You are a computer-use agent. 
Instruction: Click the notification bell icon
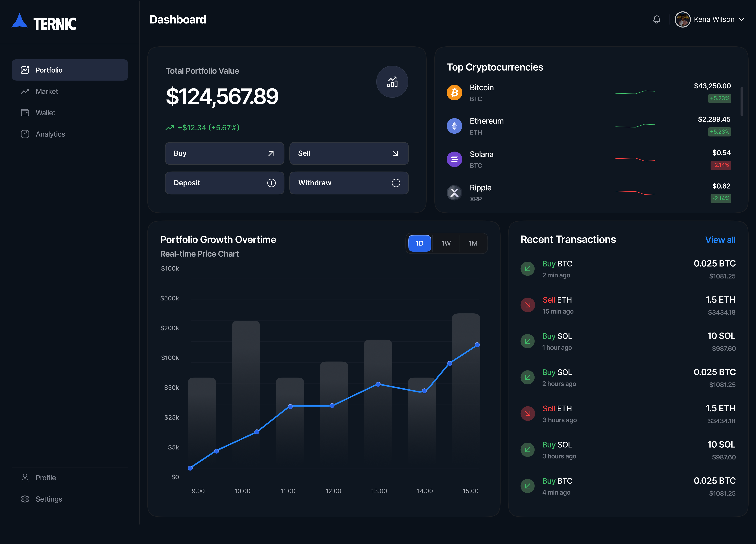656,20
